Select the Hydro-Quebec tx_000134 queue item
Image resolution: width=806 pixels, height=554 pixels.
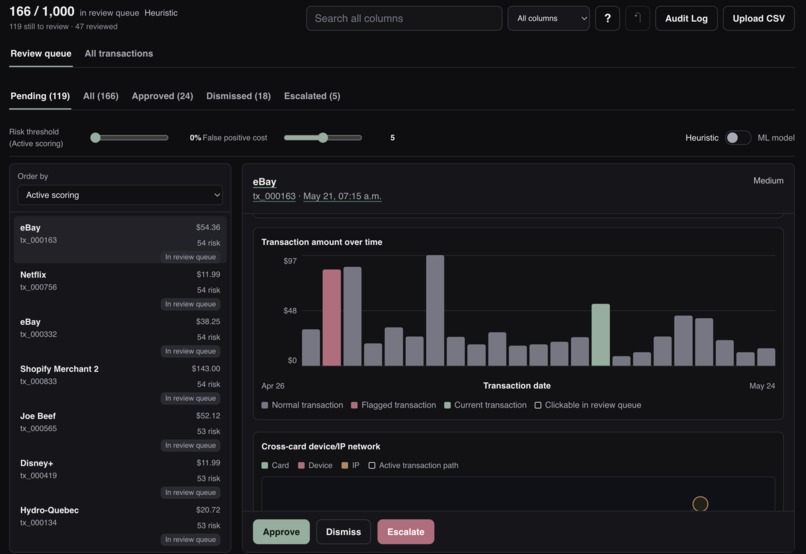pyautogui.click(x=120, y=524)
